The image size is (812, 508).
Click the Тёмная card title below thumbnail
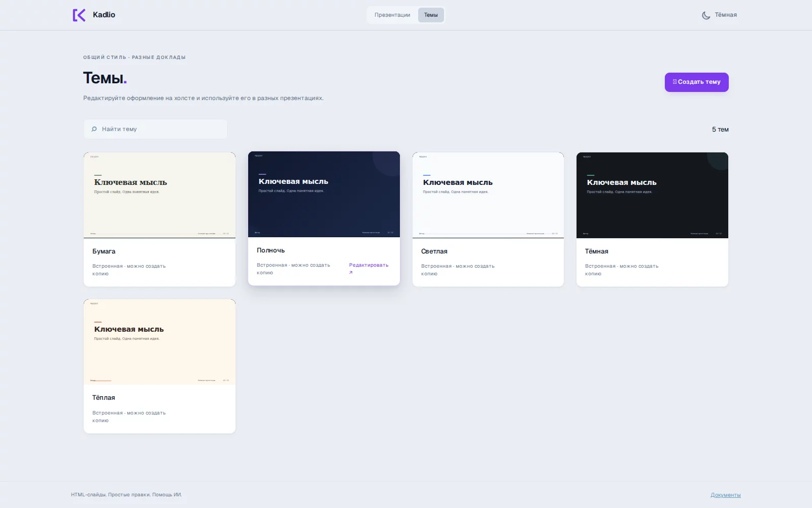point(597,251)
